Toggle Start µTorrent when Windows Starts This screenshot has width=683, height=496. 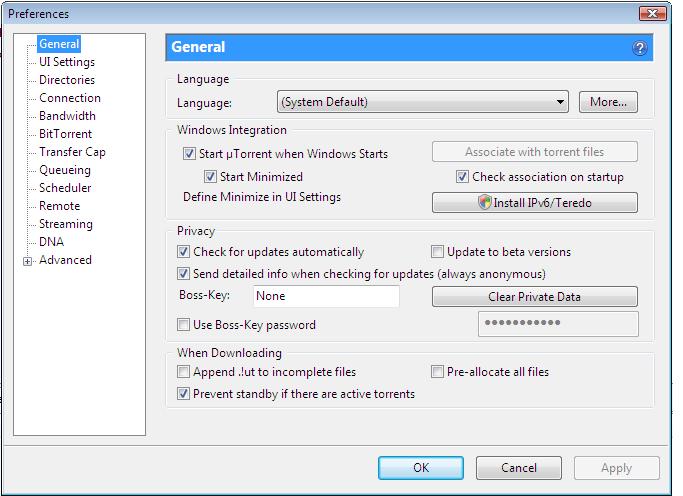[x=189, y=154]
